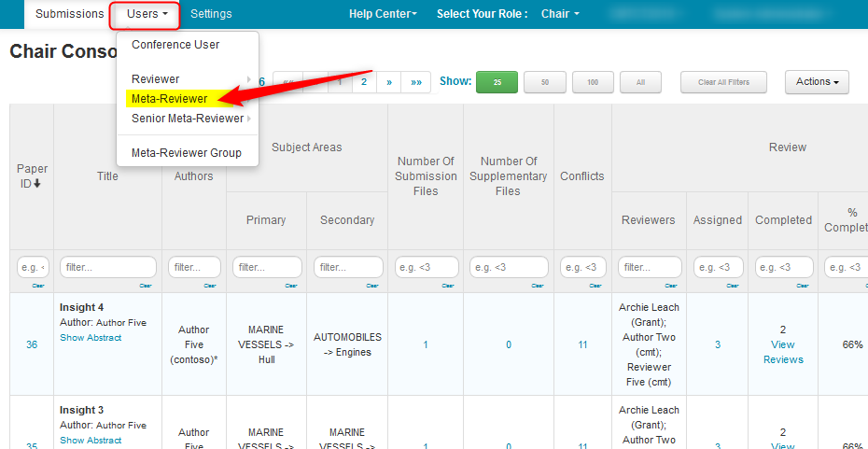The image size is (868, 449).
Task: Click the Assigned column header
Action: point(718,219)
